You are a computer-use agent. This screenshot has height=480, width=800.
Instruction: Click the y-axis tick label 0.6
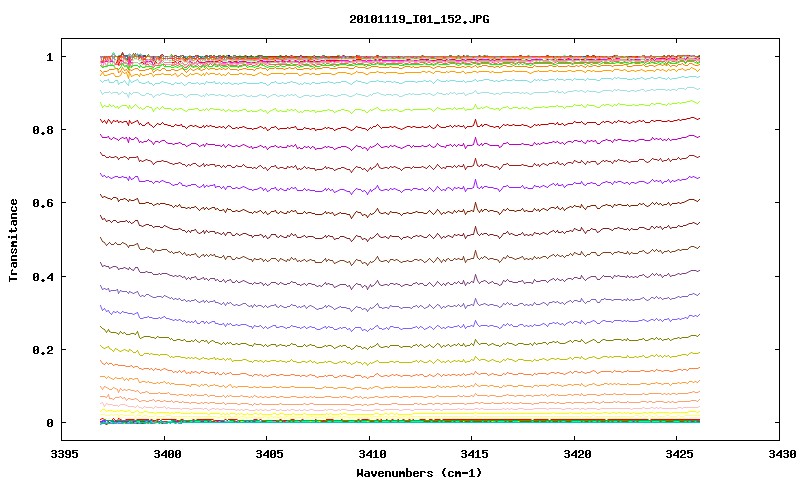pyautogui.click(x=42, y=203)
